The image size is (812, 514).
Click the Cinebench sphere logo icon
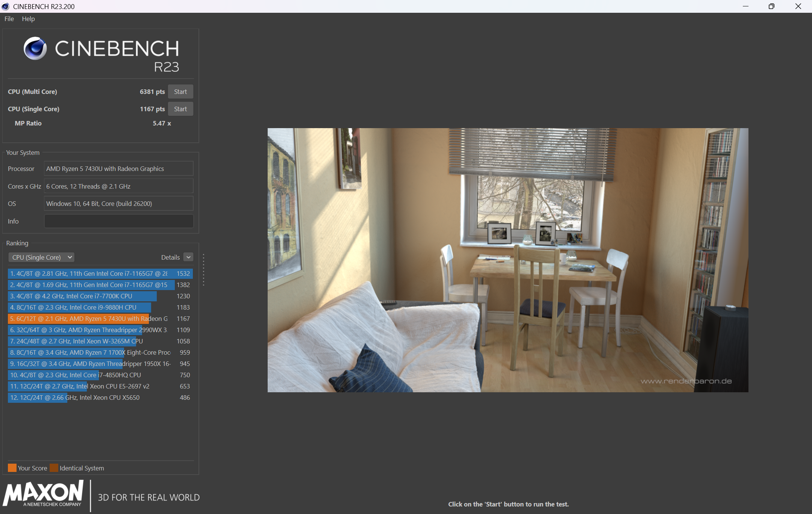tap(35, 49)
